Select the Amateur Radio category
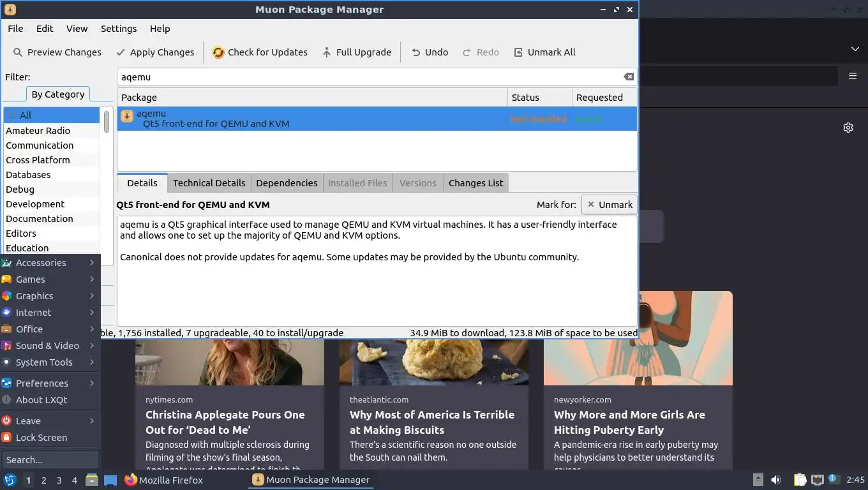This screenshot has height=490, width=868. click(52, 130)
